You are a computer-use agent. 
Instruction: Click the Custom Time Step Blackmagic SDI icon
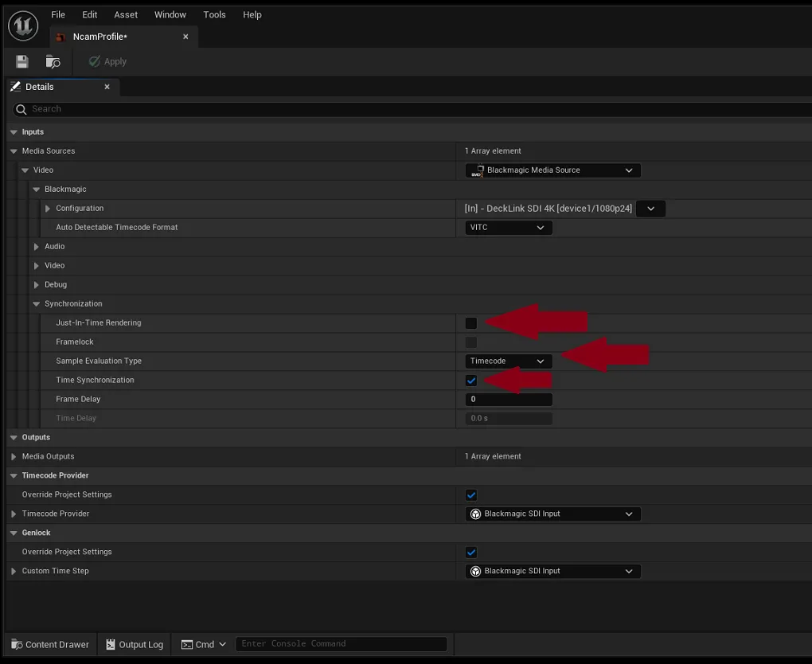[475, 572]
